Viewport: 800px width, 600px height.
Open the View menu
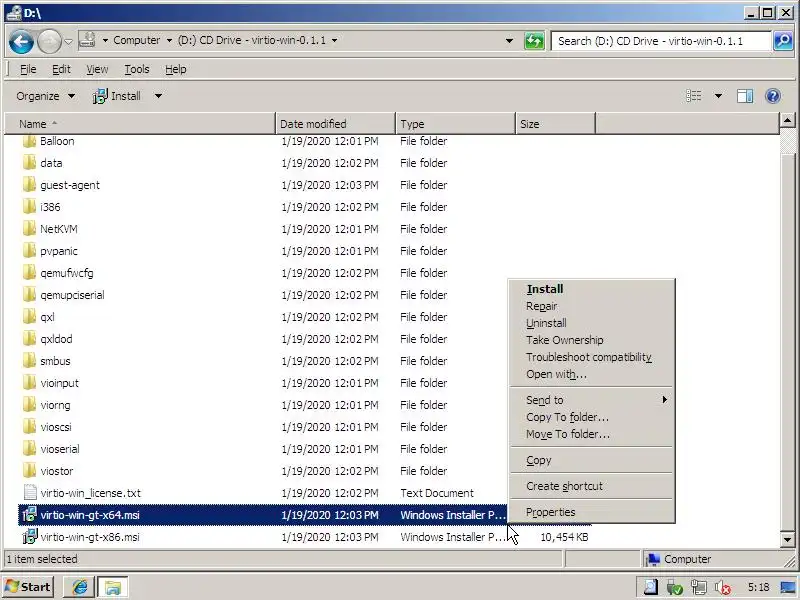97,69
